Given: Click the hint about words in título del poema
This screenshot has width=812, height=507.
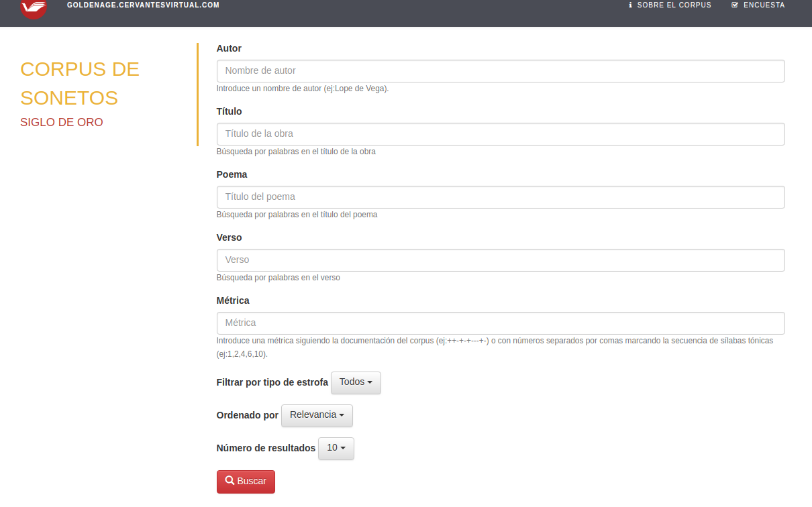Looking at the screenshot, I should [x=297, y=215].
